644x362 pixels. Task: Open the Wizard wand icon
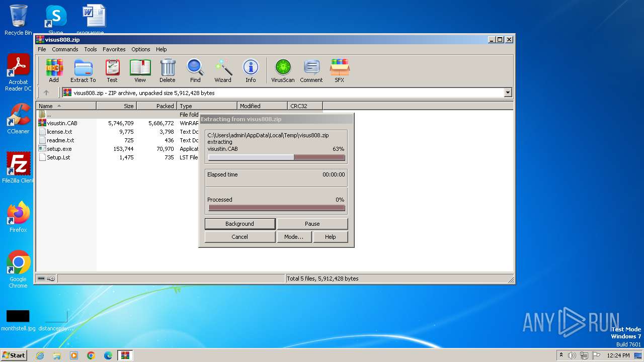click(223, 71)
